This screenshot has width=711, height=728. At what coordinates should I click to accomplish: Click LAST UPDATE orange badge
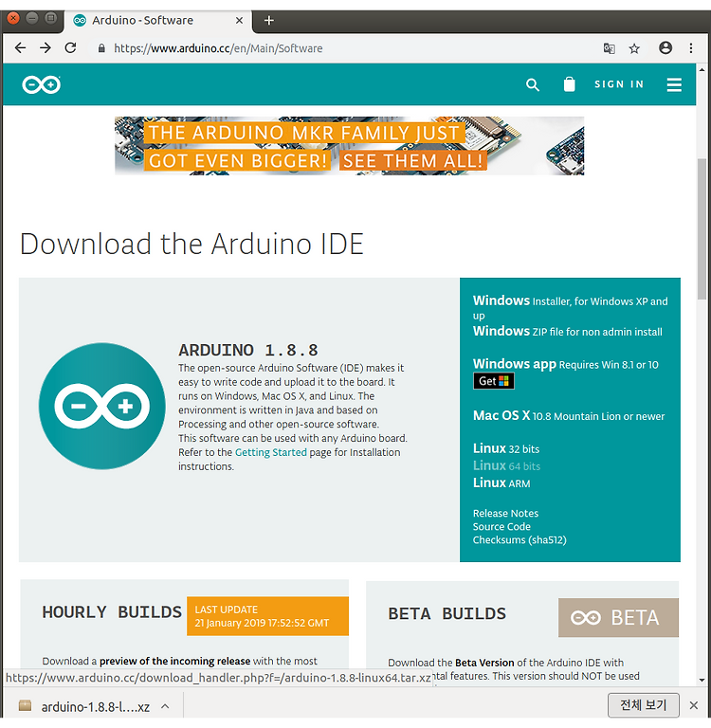[x=267, y=616]
